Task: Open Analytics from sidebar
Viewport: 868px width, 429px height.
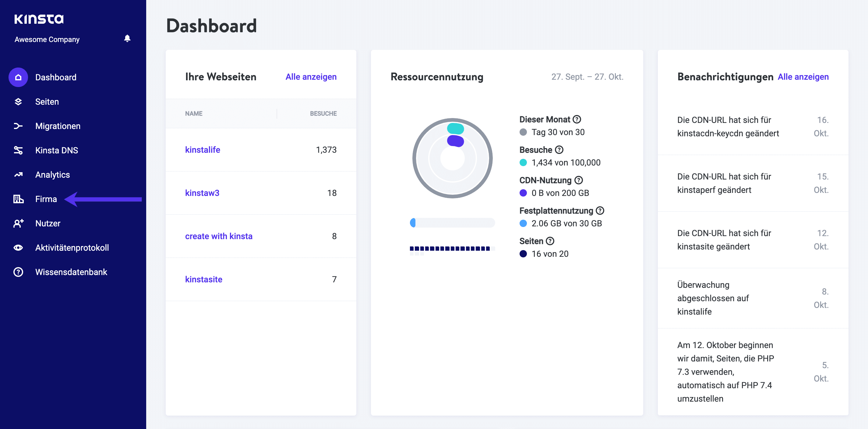Action: coord(53,175)
